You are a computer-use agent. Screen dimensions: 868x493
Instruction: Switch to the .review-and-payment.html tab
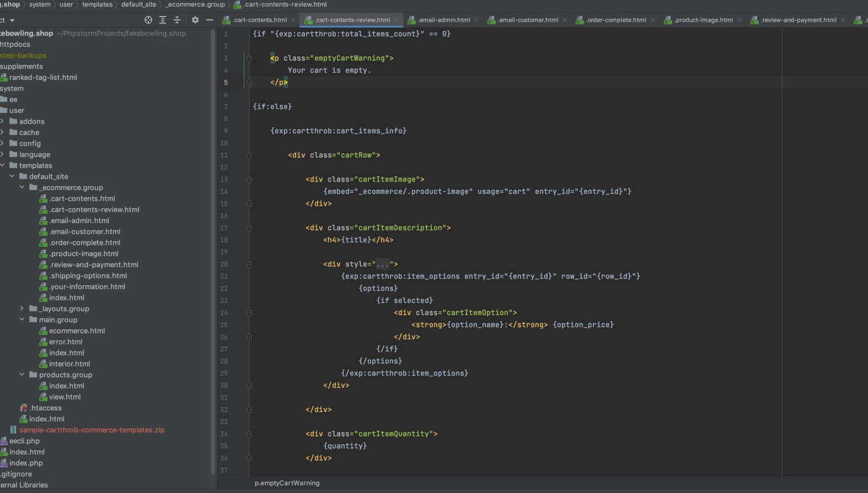(x=798, y=20)
